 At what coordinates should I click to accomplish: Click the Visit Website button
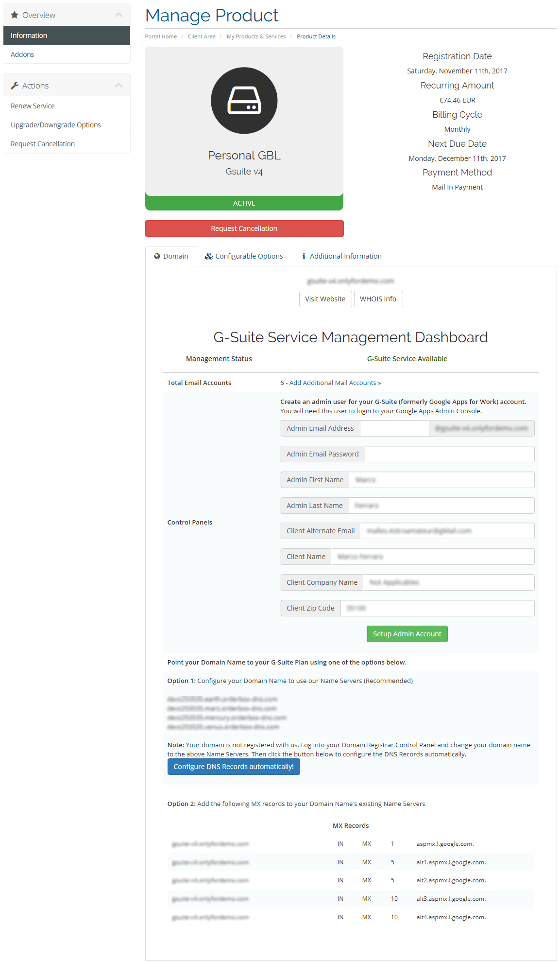pos(325,299)
